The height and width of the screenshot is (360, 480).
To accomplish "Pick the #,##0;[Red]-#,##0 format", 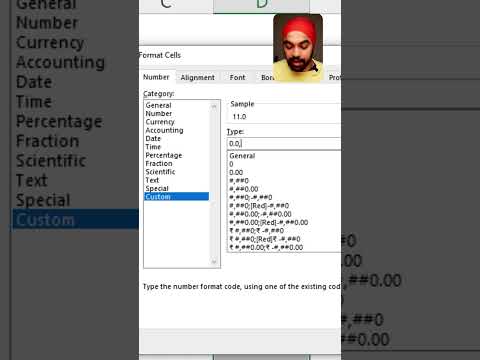I will tap(259, 206).
